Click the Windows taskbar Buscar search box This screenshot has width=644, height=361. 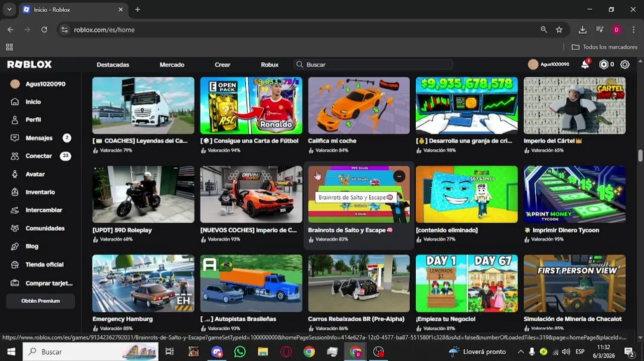click(x=91, y=351)
